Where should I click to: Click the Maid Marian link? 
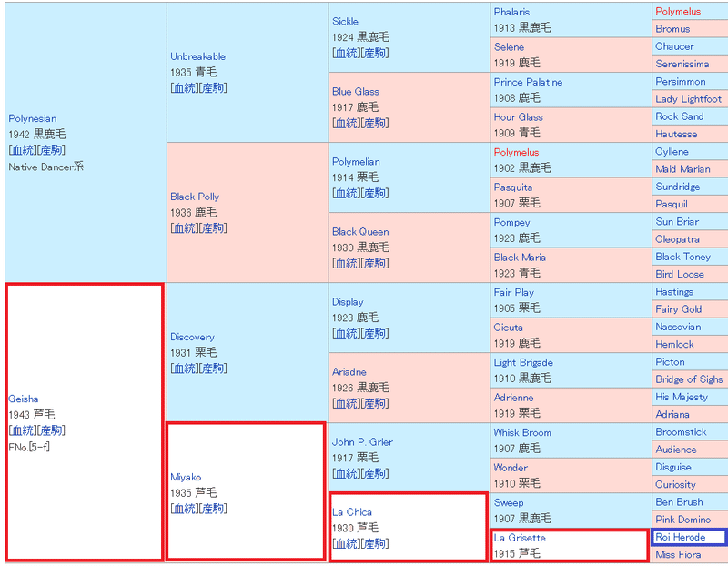(x=682, y=169)
